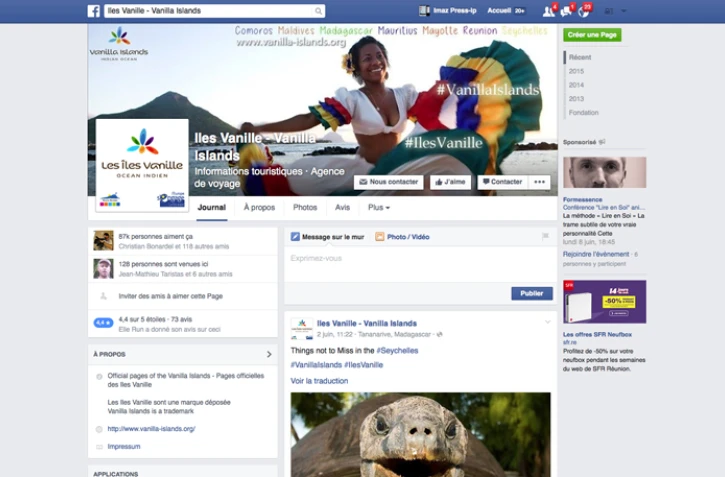The image size is (725, 477).
Task: Jump to Récent in timeline
Action: (580, 57)
